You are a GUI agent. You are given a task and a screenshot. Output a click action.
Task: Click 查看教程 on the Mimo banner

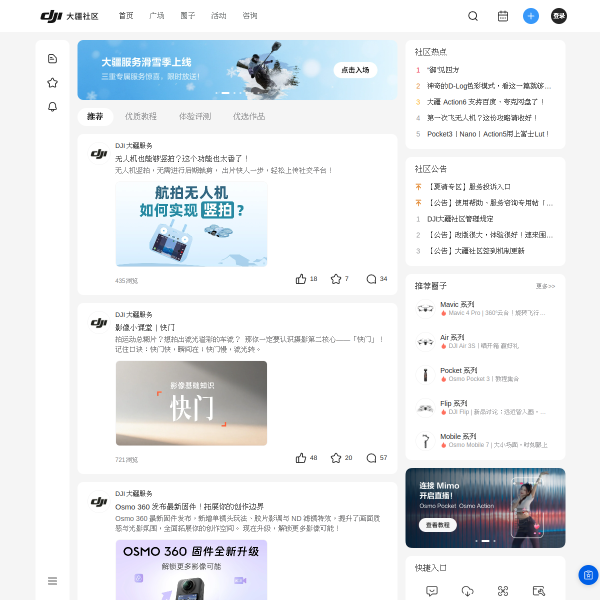(438, 525)
